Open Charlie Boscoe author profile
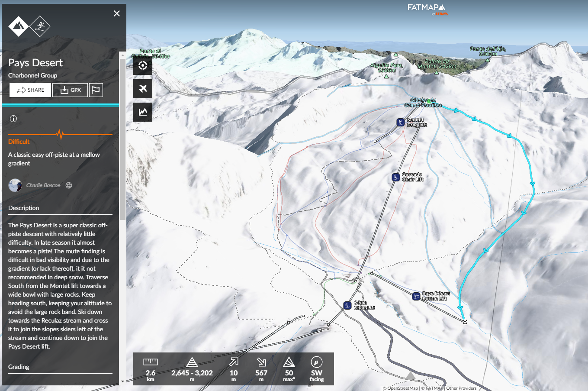Viewport: 588px width, 391px height. (43, 185)
